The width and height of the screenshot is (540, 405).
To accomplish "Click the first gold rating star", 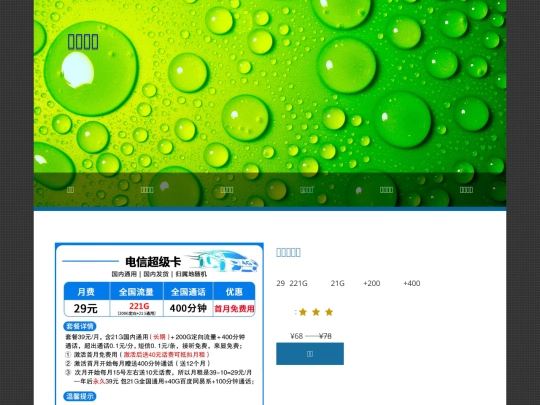I will tap(303, 312).
